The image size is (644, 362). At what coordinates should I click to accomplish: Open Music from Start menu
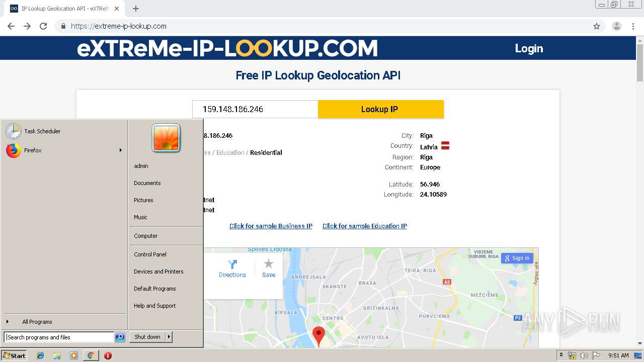tap(140, 217)
